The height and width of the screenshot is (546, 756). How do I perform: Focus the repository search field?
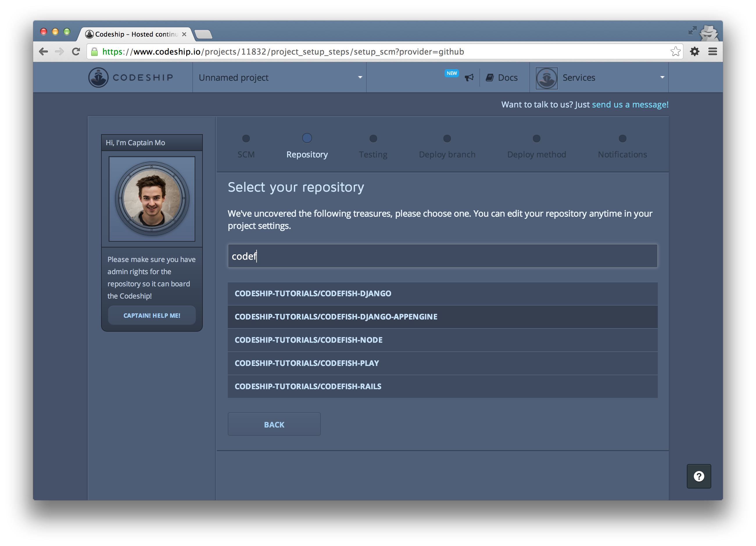(x=442, y=256)
